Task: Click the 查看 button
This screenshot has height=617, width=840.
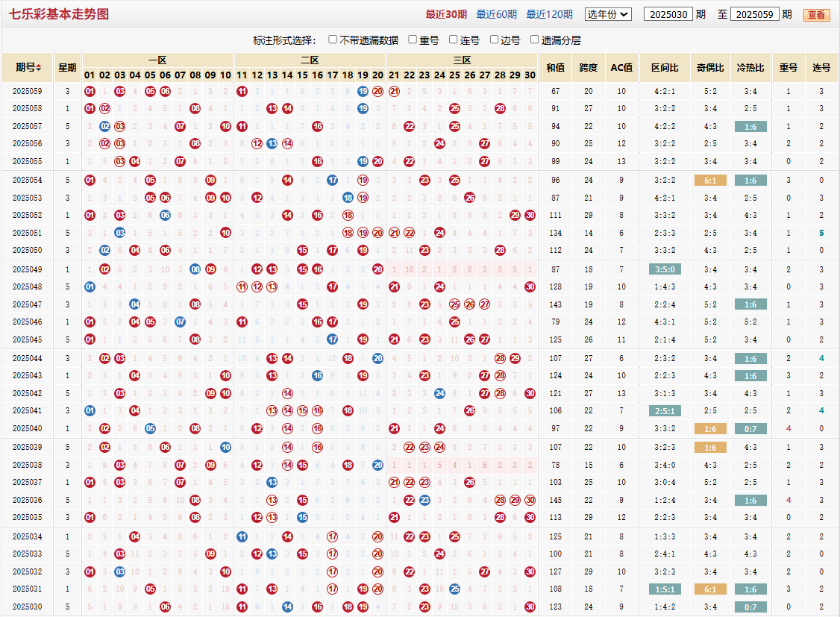Action: coord(816,15)
